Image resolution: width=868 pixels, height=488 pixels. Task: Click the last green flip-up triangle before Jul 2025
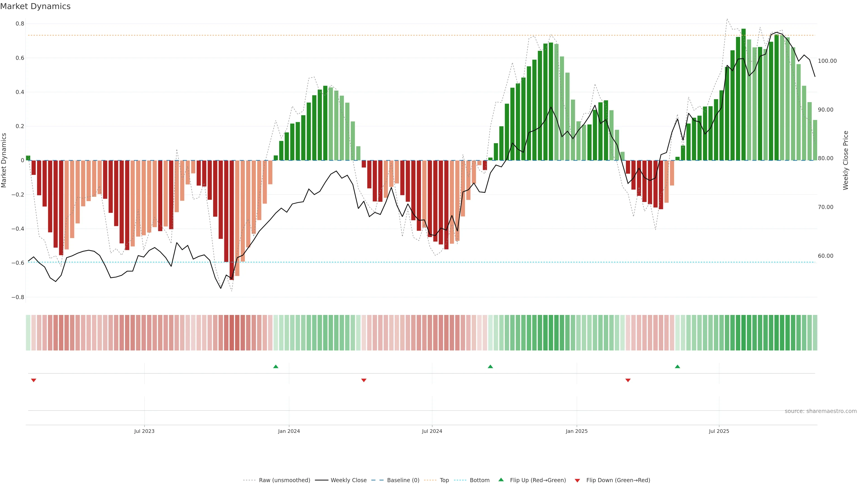pos(677,366)
